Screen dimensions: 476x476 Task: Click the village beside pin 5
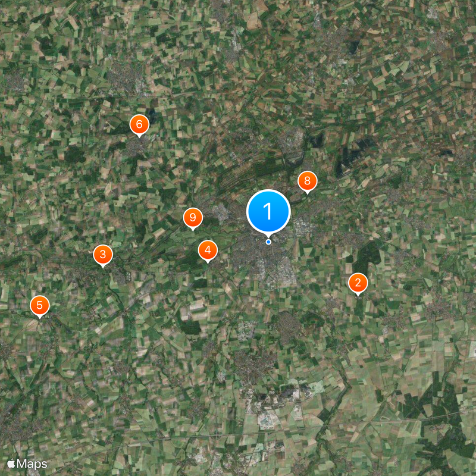coord(50,319)
